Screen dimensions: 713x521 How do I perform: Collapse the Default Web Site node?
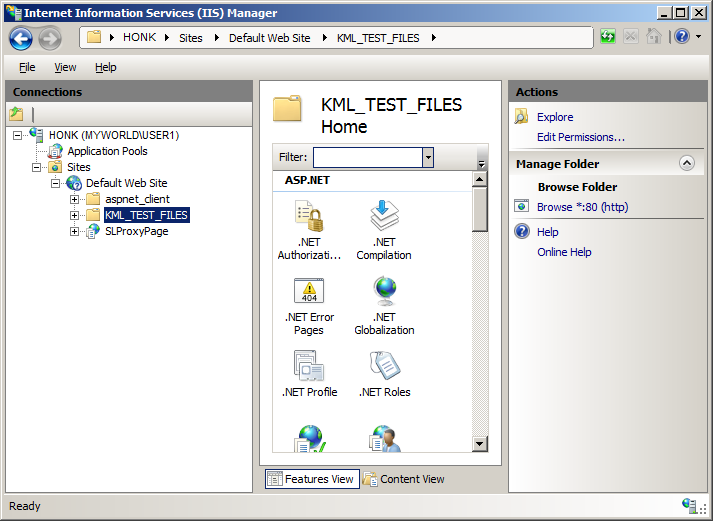click(x=55, y=183)
